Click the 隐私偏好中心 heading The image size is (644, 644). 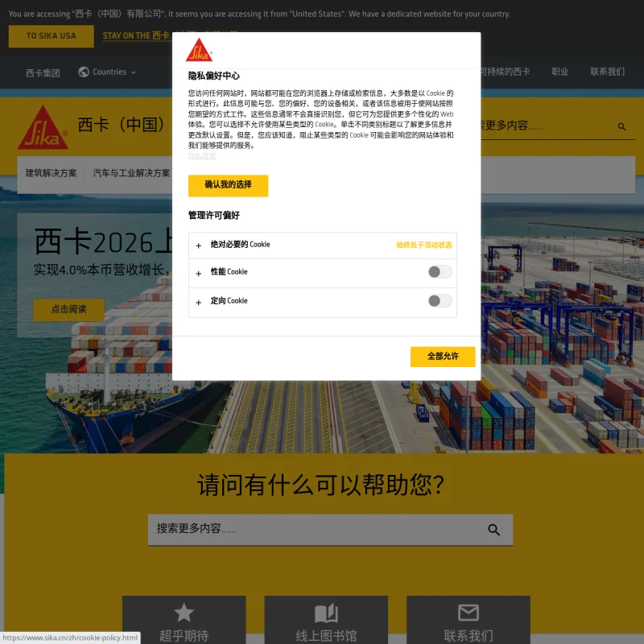point(214,76)
